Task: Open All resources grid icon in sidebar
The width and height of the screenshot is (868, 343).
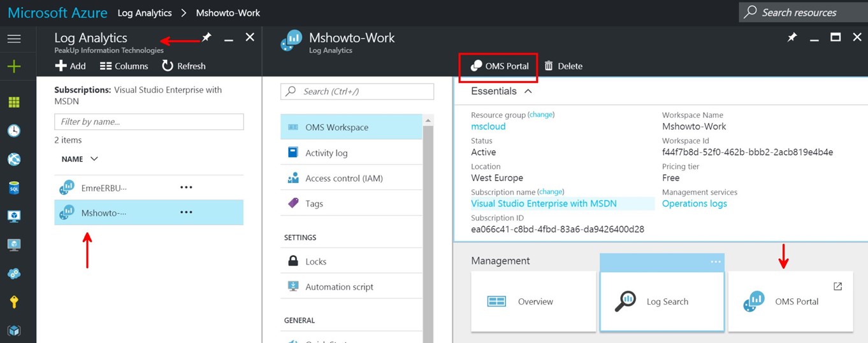Action: pos(14,102)
